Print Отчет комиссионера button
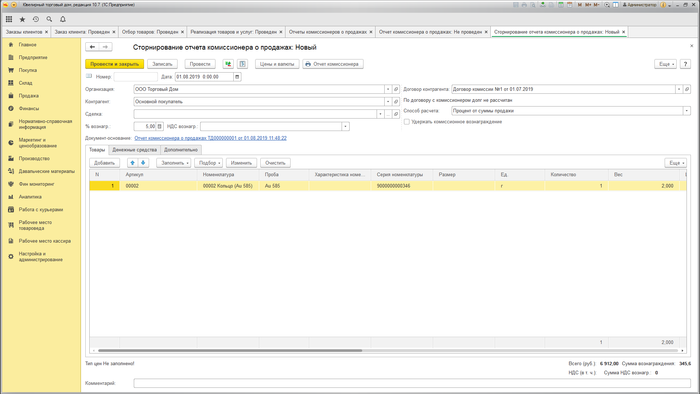This screenshot has height=394, width=700. pos(333,64)
